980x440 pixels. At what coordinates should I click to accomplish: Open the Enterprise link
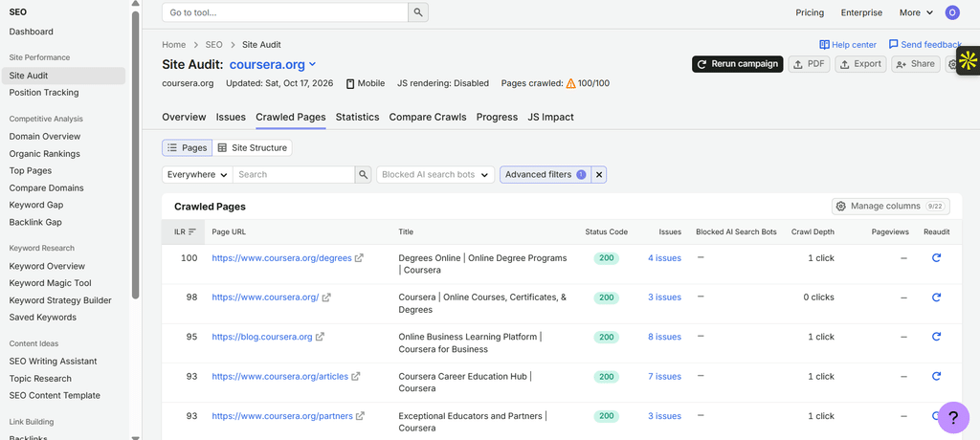(861, 12)
